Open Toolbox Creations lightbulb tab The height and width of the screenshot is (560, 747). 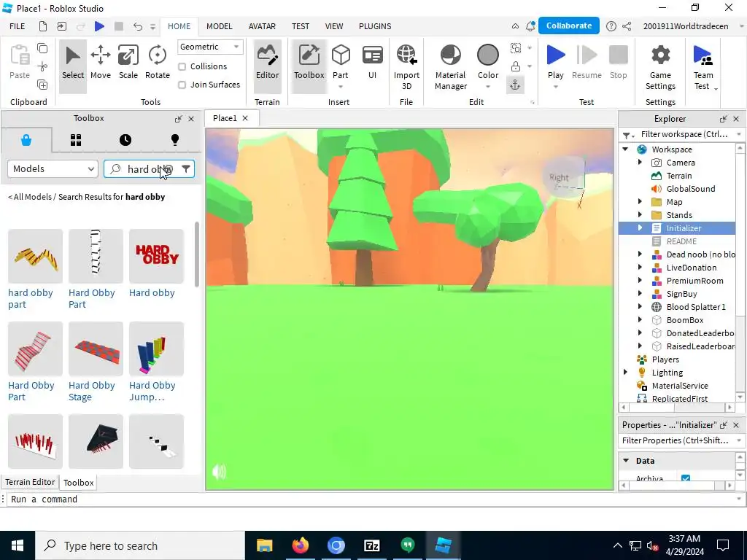coord(175,140)
